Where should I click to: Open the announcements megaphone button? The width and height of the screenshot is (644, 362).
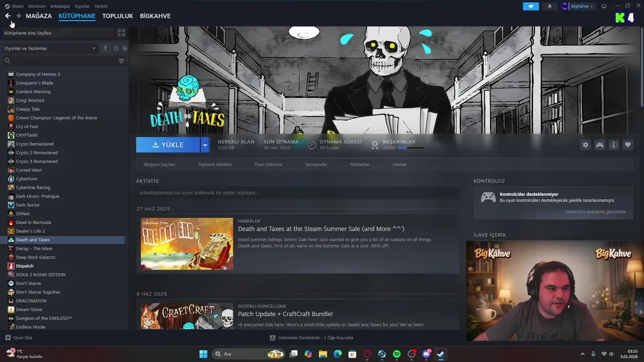531,6
